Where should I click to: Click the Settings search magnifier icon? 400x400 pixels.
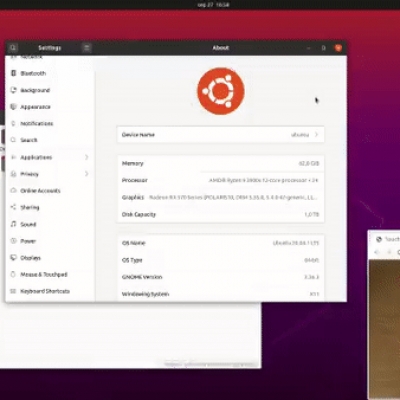tap(13, 48)
